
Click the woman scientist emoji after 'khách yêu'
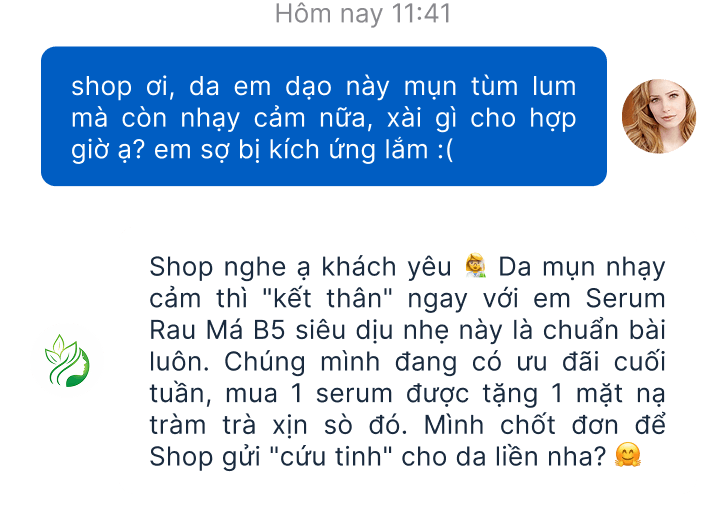click(475, 266)
